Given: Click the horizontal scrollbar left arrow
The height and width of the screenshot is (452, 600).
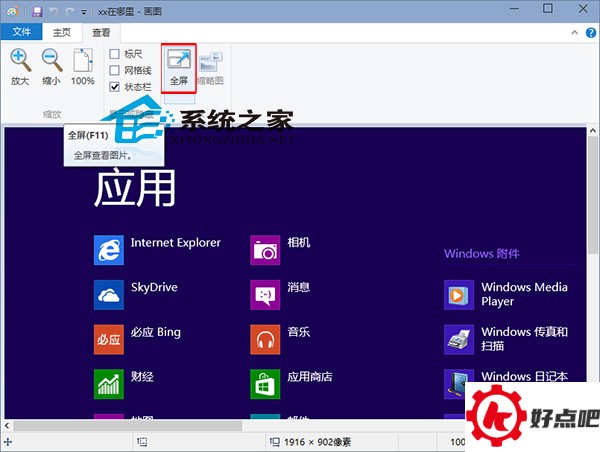Looking at the screenshot, I should pos(7,425).
